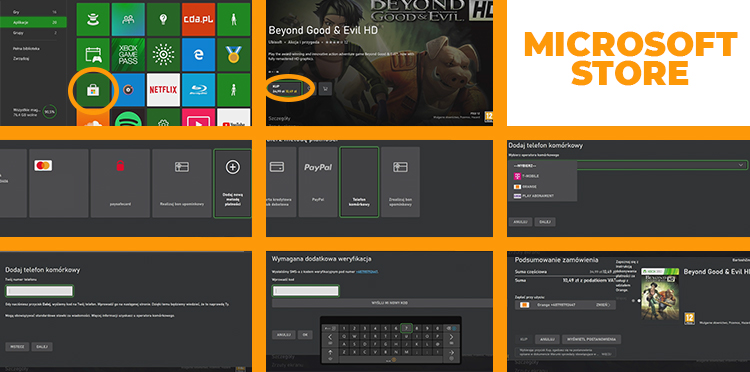The height and width of the screenshot is (372, 750).
Task: Select Karta kredytowa lub debetowa tile
Action: click(281, 182)
